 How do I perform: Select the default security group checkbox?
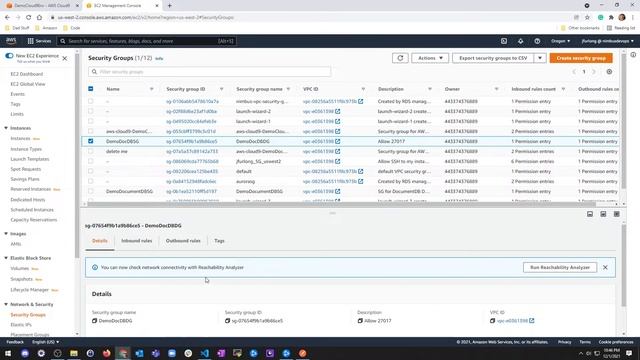91,171
